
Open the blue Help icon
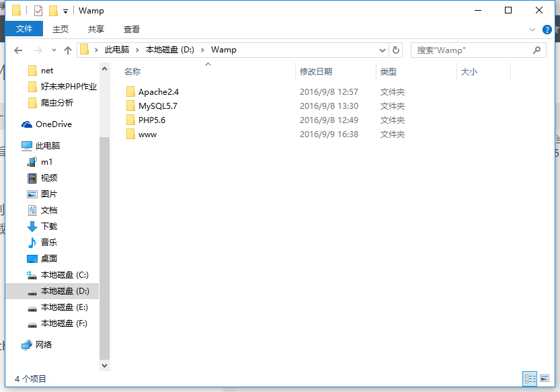click(x=547, y=30)
